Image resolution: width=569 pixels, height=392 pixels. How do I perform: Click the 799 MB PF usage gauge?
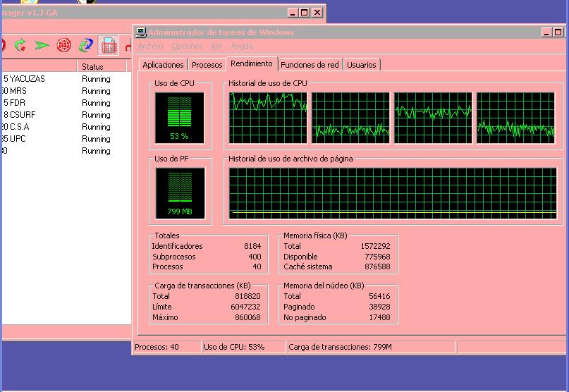180,193
